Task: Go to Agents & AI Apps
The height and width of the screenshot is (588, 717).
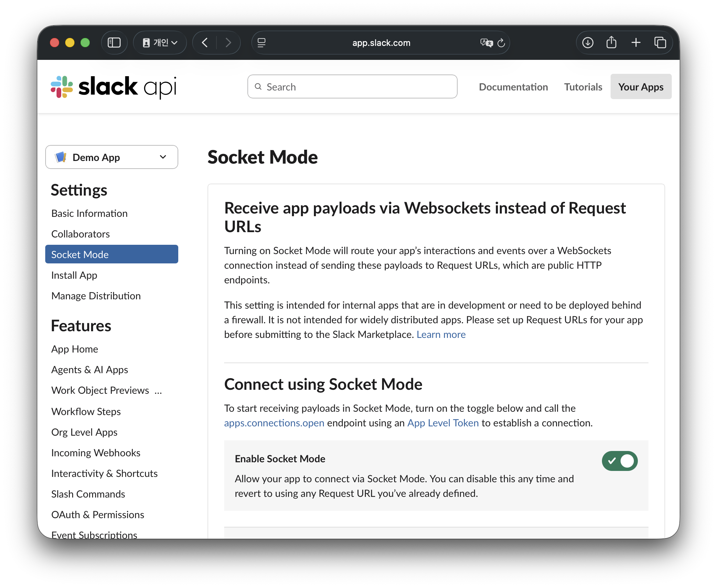Action: click(x=90, y=370)
